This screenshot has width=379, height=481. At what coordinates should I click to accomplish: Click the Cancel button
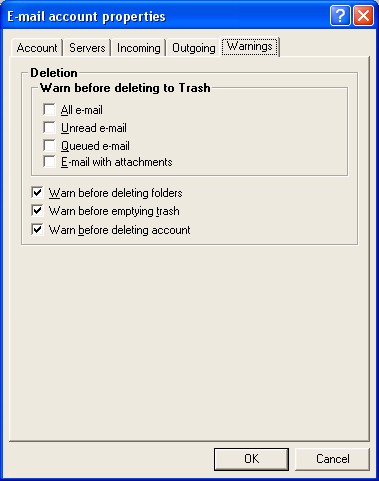coord(332,459)
